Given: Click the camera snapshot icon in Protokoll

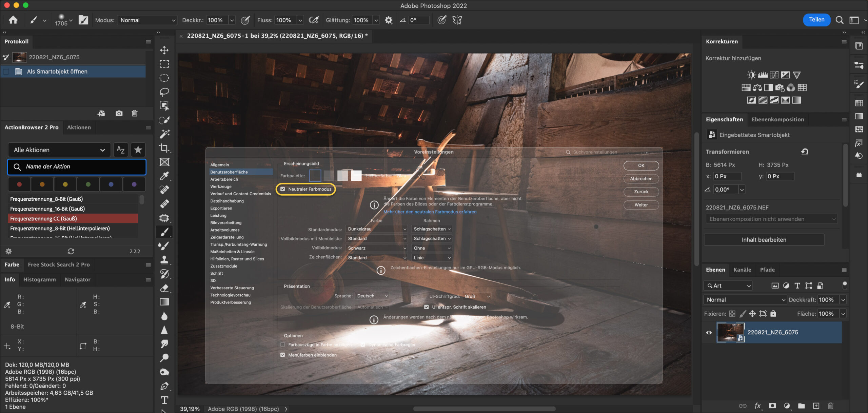Looking at the screenshot, I should point(119,113).
